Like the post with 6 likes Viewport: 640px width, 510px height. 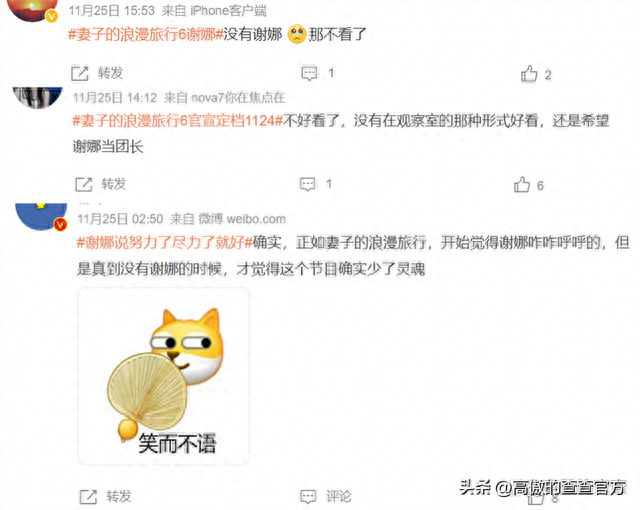point(522,185)
